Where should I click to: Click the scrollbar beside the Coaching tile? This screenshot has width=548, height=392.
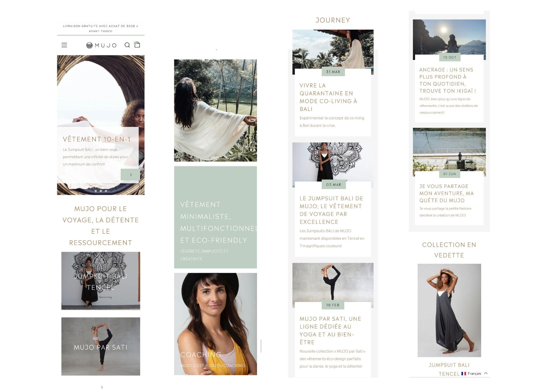(261, 346)
